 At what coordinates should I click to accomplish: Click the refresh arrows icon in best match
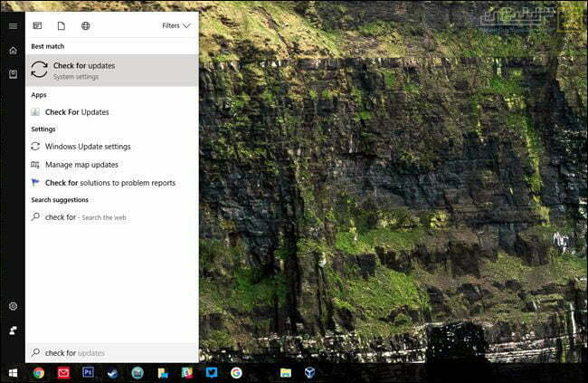pyautogui.click(x=39, y=70)
